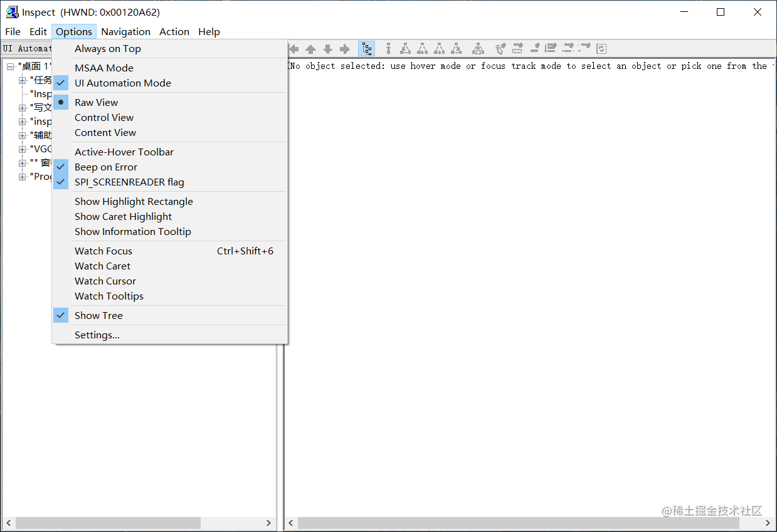Click the tree panel horizontal scrollbar right arrow
The height and width of the screenshot is (532, 777).
[269, 523]
